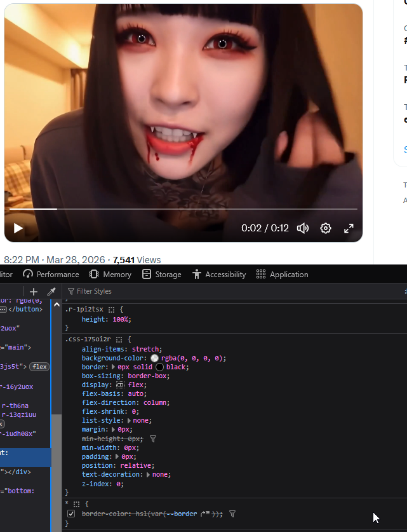This screenshot has height=532, width=407.
Task: Toggle the flexbox highlighter icon beside display
Action: 120,385
